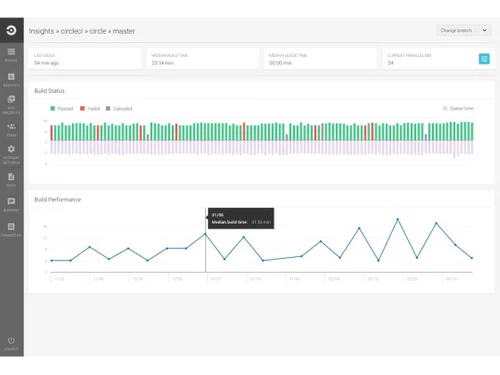
Task: Click the highest peak point in Build Performance
Action: point(397,219)
